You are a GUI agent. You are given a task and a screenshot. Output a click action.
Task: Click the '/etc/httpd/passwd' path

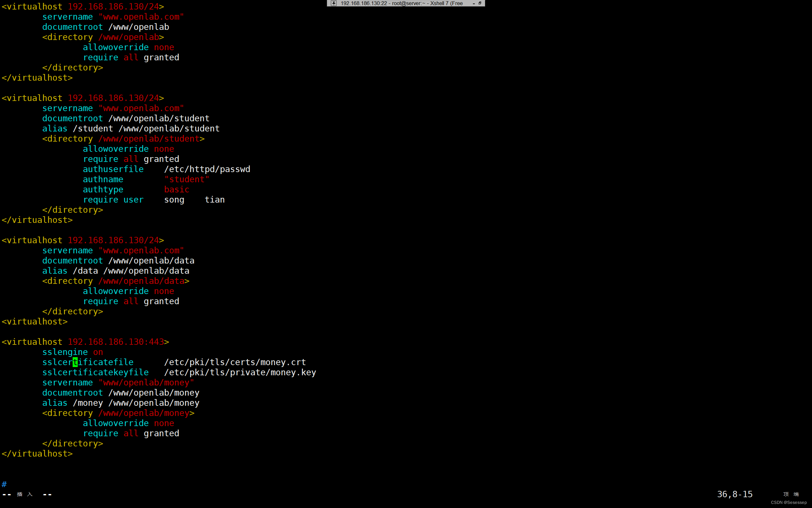click(207, 169)
